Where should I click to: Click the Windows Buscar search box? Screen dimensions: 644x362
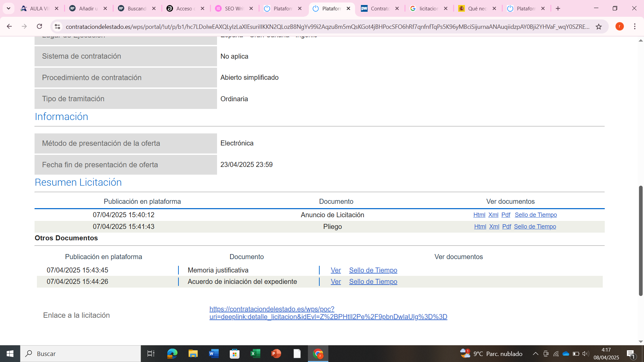click(80, 354)
